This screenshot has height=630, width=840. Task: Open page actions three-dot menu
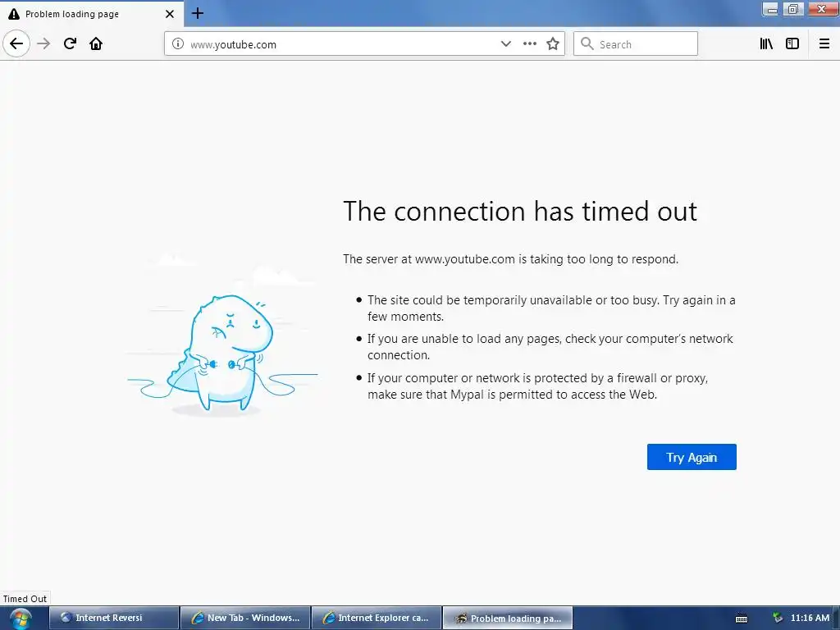pyautogui.click(x=530, y=44)
